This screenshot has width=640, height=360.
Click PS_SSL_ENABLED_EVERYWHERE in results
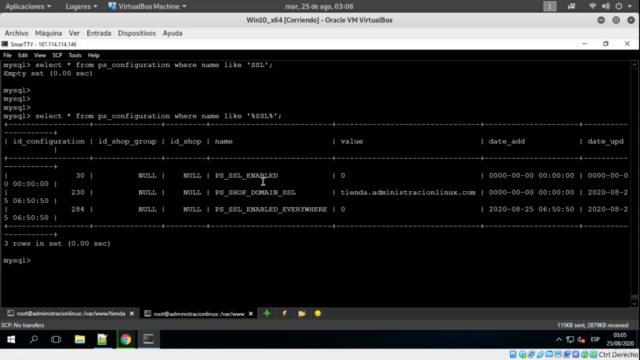[271, 209]
